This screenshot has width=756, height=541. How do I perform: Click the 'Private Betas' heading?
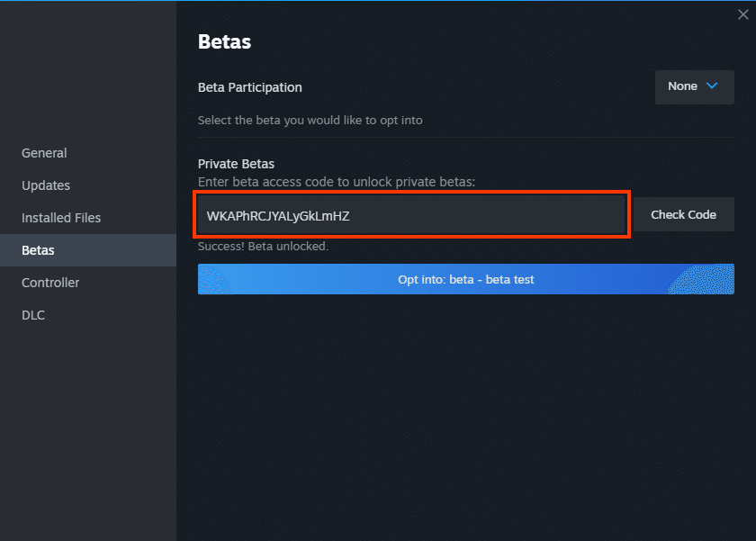point(236,164)
